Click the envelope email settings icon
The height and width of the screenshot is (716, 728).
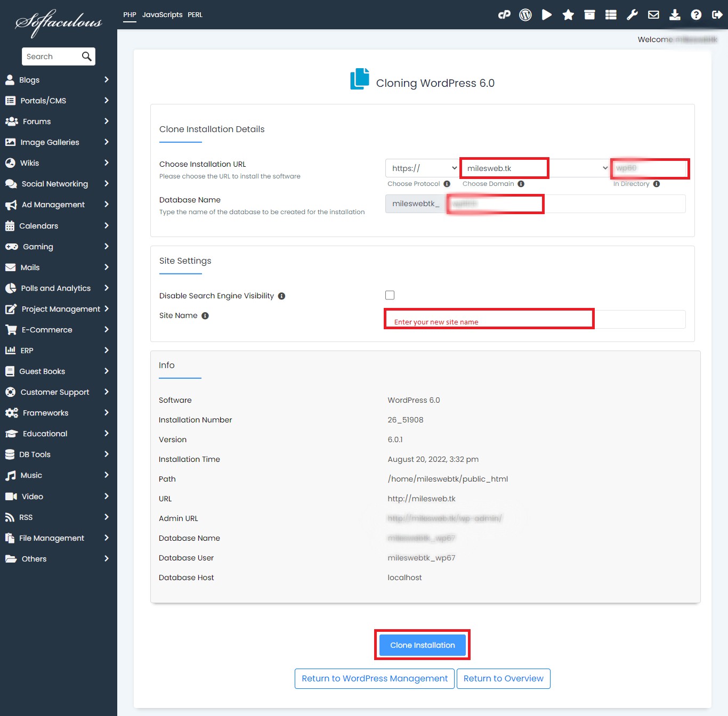click(653, 15)
